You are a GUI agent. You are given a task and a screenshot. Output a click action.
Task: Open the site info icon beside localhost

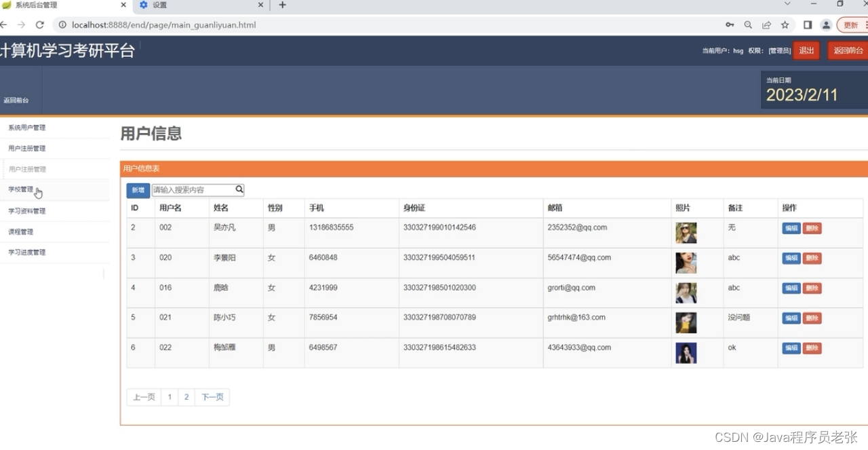pyautogui.click(x=62, y=24)
